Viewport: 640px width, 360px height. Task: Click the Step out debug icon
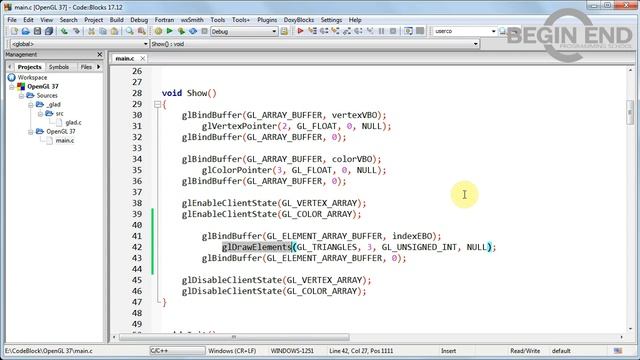pyautogui.click(x=347, y=31)
